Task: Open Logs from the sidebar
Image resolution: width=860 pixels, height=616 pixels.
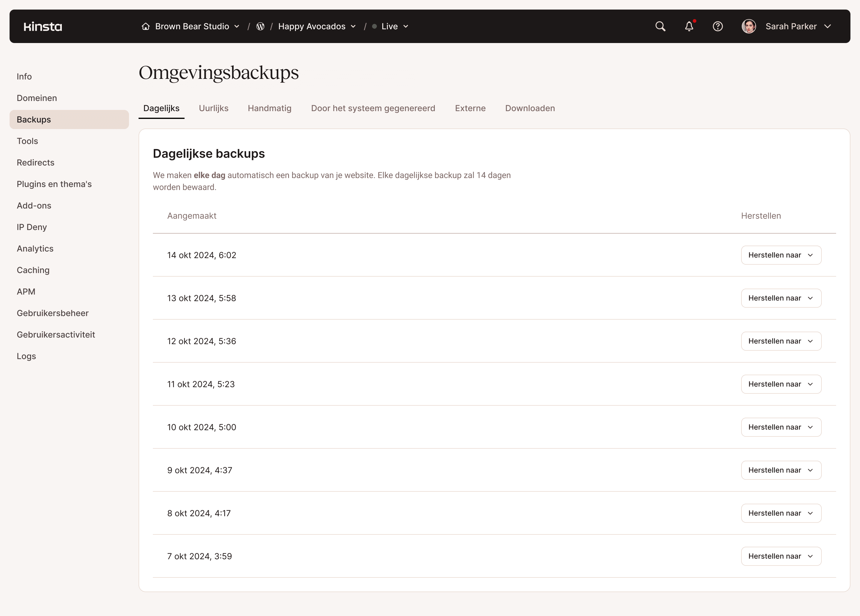Action: point(26,356)
